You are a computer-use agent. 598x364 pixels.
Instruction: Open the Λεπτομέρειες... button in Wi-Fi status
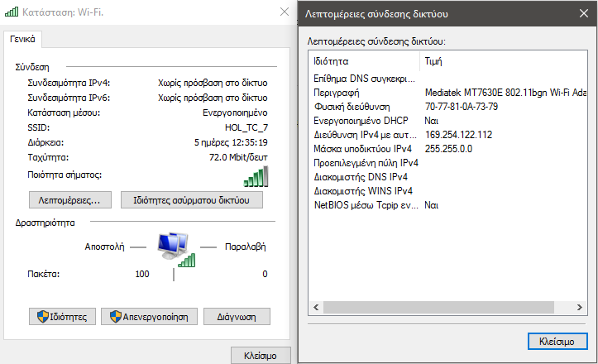70,200
